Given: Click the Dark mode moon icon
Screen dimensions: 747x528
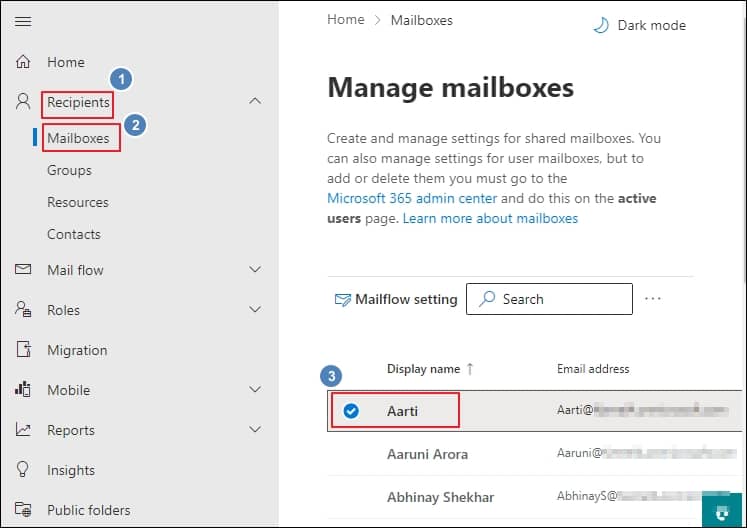Looking at the screenshot, I should tap(601, 25).
